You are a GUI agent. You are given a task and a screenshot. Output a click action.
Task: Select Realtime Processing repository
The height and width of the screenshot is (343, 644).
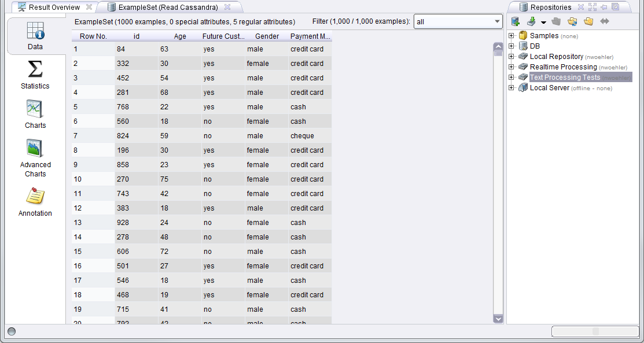point(563,67)
